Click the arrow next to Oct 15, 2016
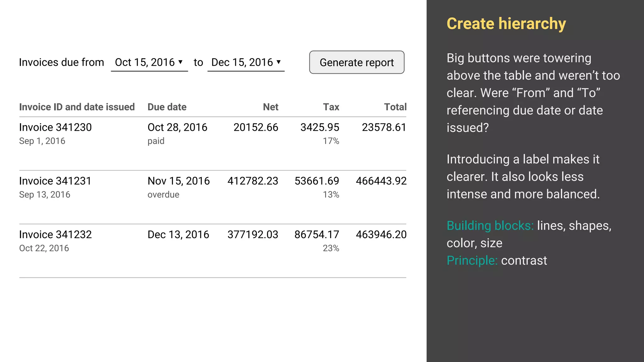This screenshot has width=644, height=362. coord(180,62)
